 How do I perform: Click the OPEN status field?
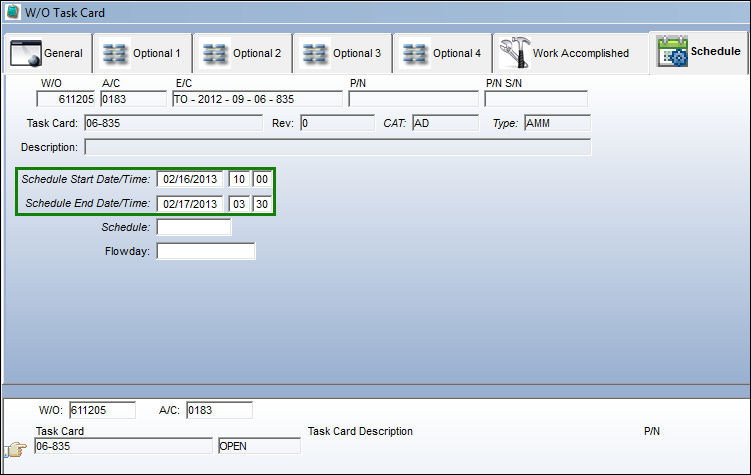[259, 446]
